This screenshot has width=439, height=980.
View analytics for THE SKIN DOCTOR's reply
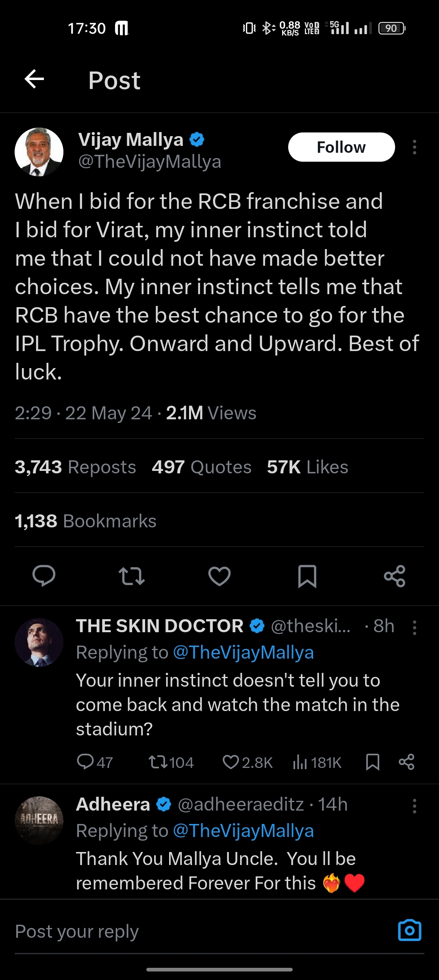pos(300,762)
